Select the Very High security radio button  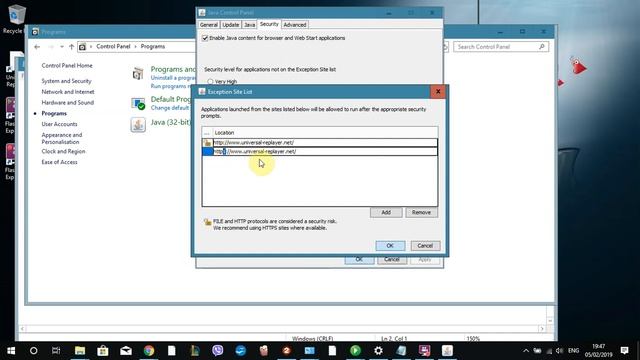click(210, 81)
